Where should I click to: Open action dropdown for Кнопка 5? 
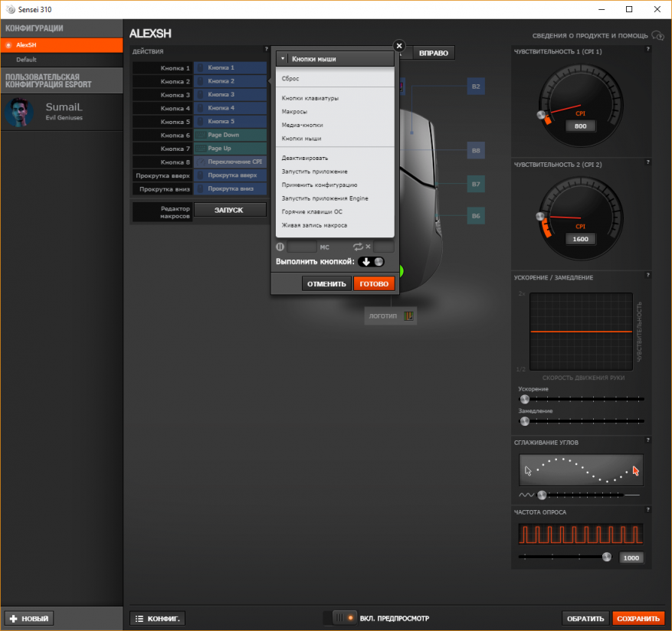(x=230, y=122)
